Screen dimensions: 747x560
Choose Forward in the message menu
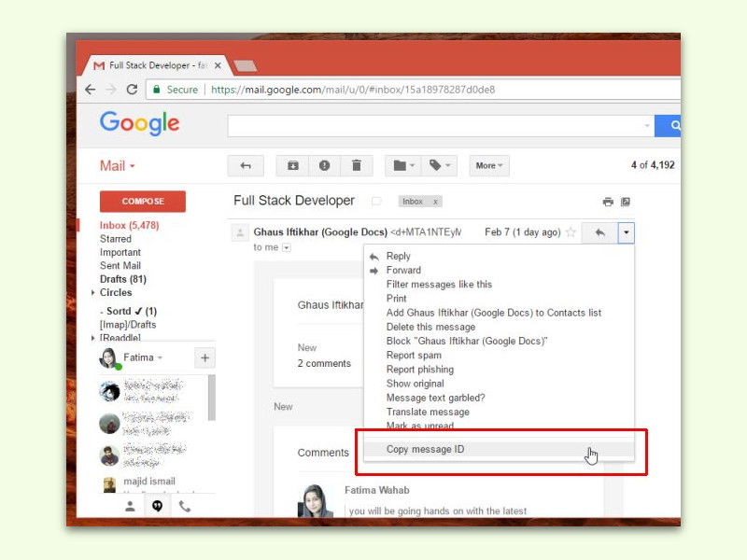403,271
